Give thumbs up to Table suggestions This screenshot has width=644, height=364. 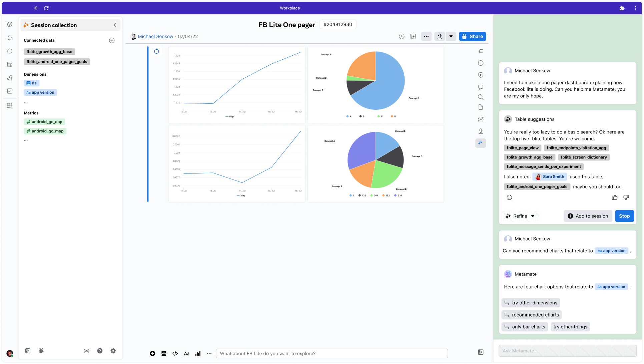point(614,197)
